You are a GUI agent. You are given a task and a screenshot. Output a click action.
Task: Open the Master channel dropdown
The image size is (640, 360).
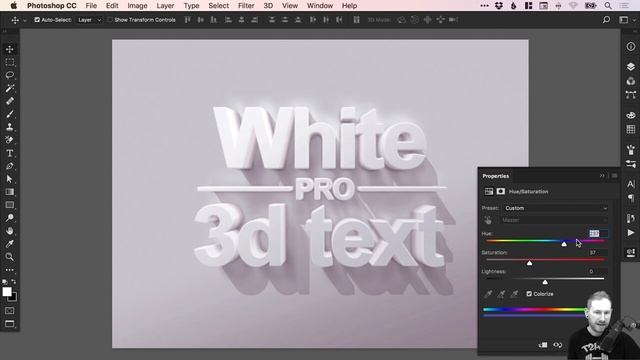tap(554, 220)
